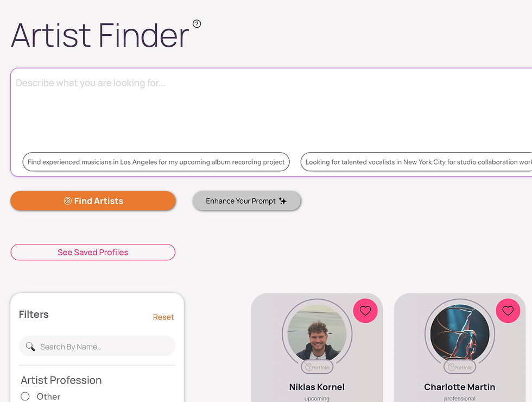Viewport: 532px width, 402px height.
Task: Choose New York City vocalists suggestion chip
Action: (416, 162)
